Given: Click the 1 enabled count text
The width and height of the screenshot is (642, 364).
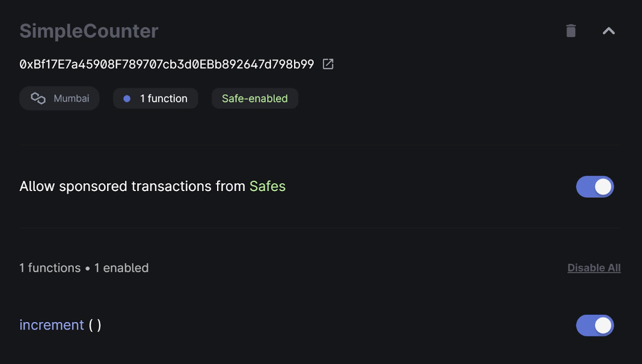Looking at the screenshot, I should [x=121, y=268].
